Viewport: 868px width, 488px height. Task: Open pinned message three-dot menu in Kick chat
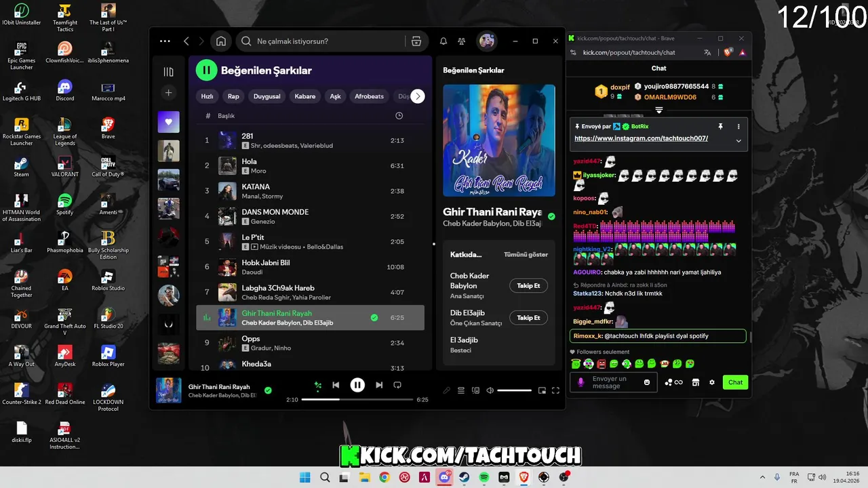pyautogui.click(x=738, y=127)
